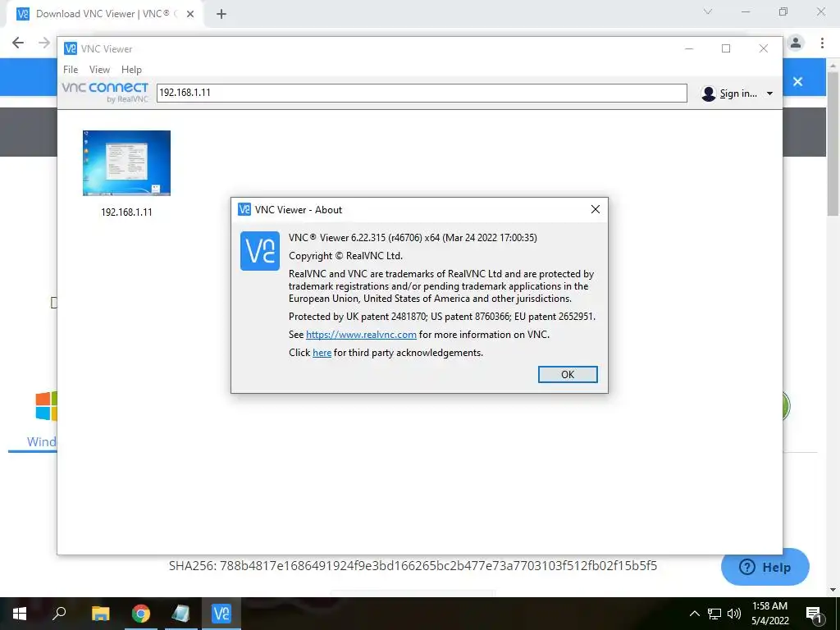Expand the Sign in dropdown arrow
The height and width of the screenshot is (630, 840).
[769, 94]
